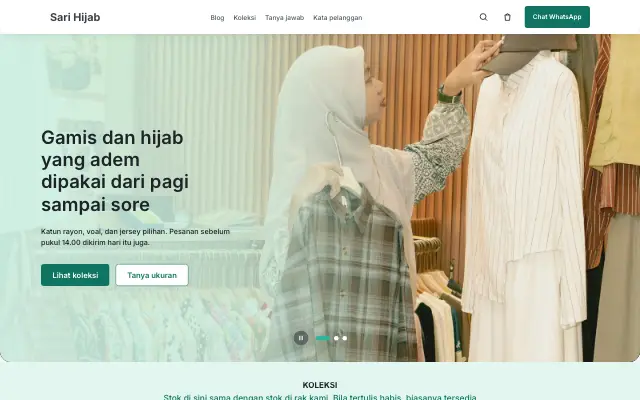Image resolution: width=640 pixels, height=400 pixels.
Task: Click the 'Katun rayon, voal, dan jersey' description
Action: pyautogui.click(x=136, y=237)
